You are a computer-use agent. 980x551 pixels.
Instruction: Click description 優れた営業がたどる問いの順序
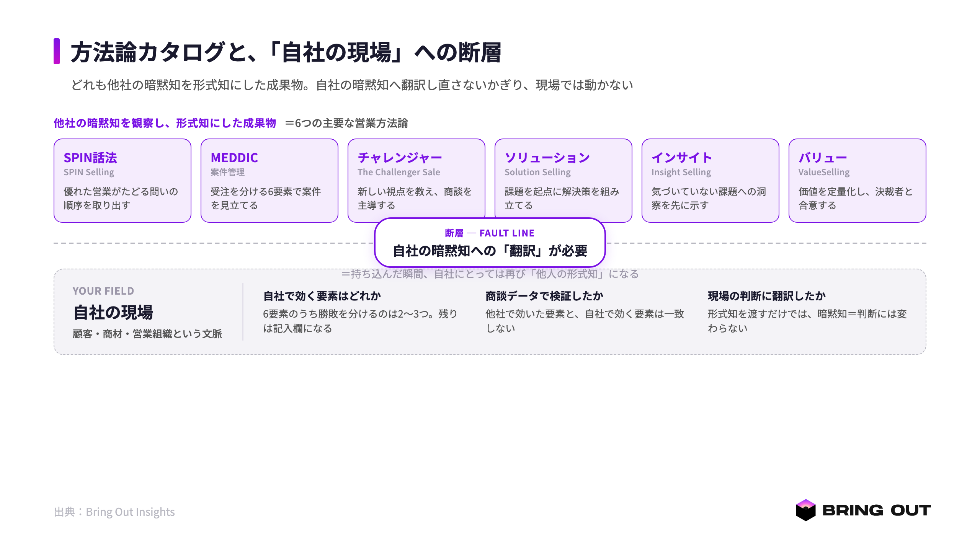coord(121,198)
